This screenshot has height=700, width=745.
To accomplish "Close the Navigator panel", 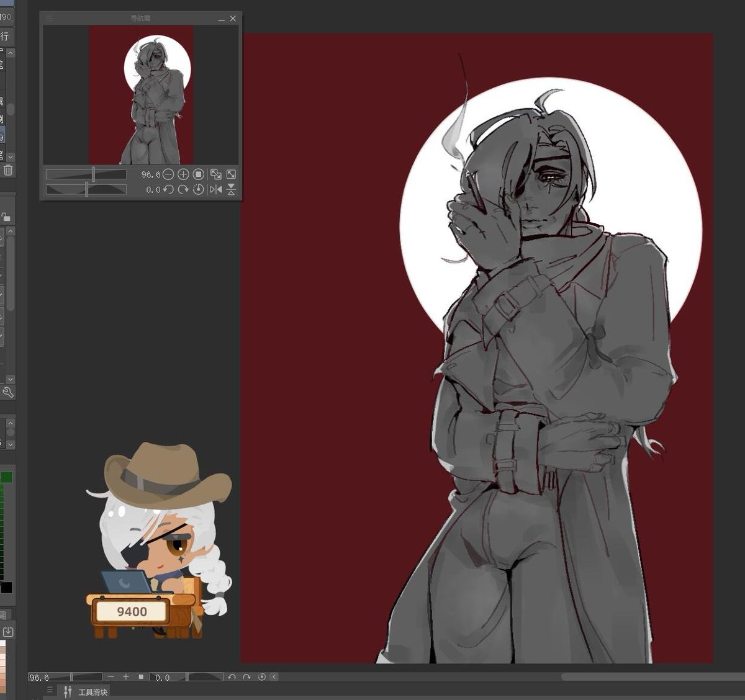I will tap(233, 19).
